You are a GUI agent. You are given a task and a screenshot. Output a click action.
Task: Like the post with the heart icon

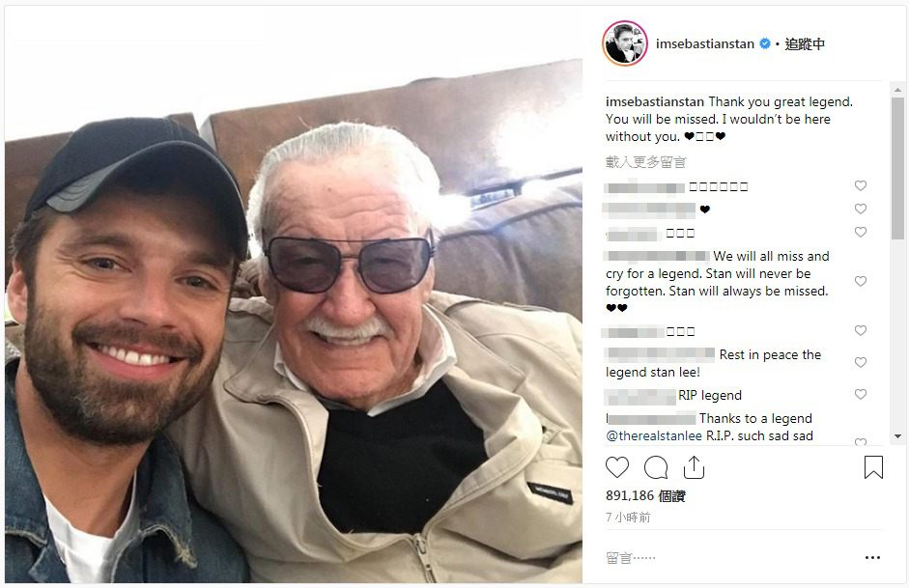coord(616,468)
